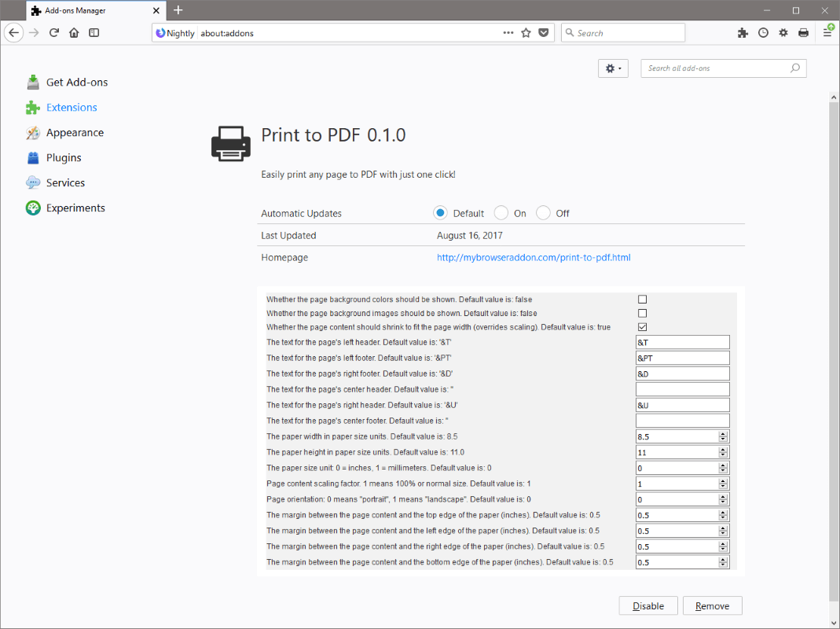Click the right header text field
This screenshot has width=840, height=629.
coord(683,405)
